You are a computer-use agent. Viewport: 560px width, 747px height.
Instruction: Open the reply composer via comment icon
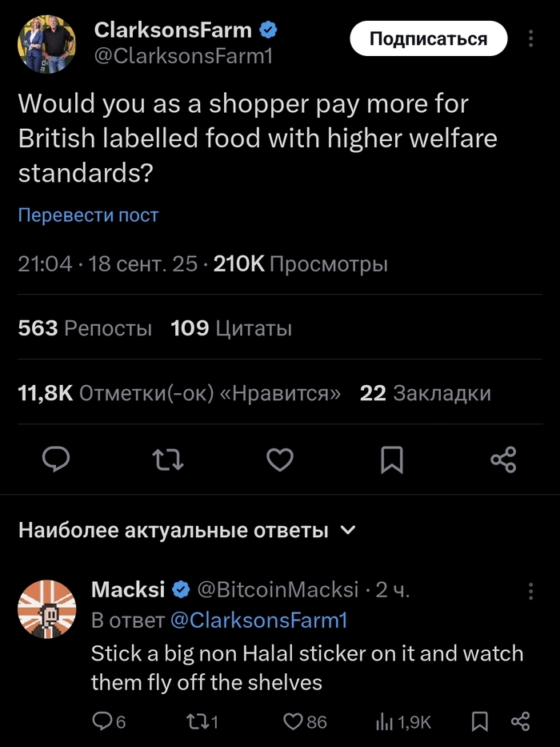coord(55,460)
